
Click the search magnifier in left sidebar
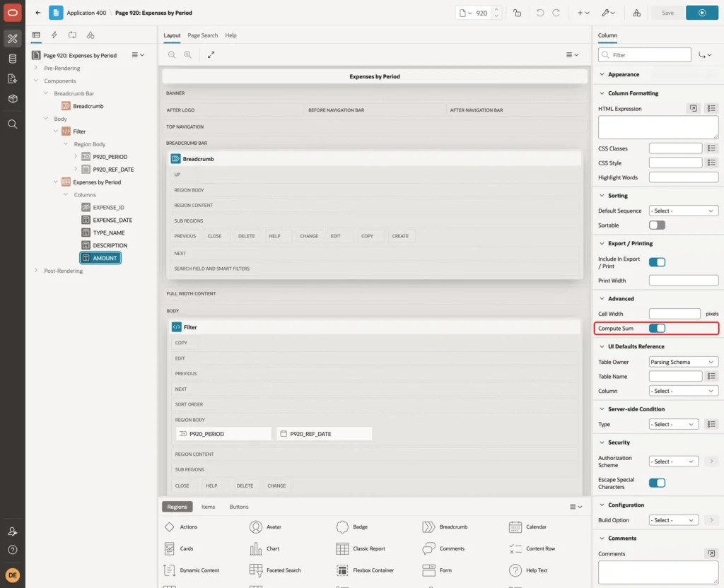point(13,124)
